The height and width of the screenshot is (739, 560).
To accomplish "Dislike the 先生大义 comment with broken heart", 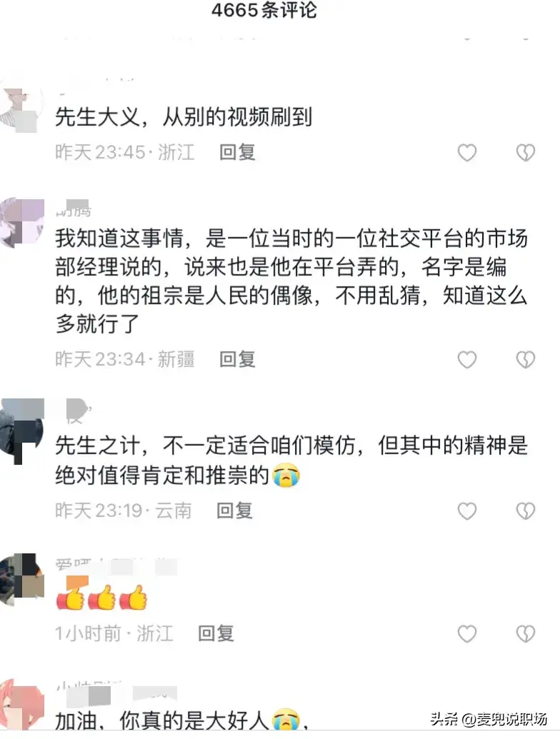I will [x=526, y=153].
